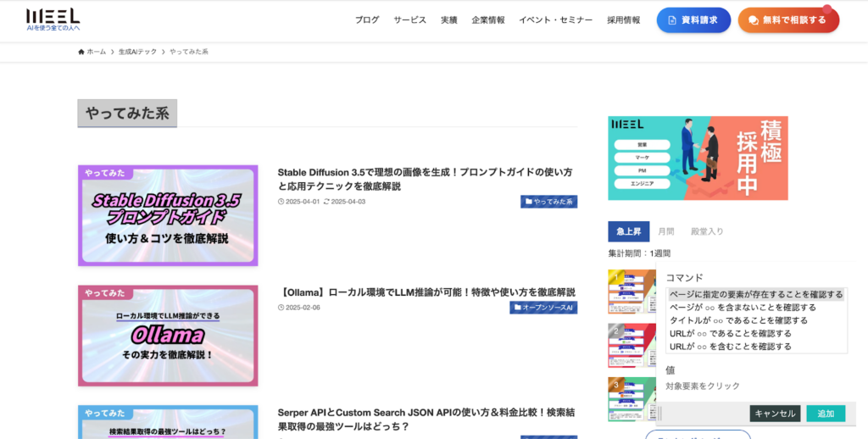Click the chat bubble icon on 無料で相談する
This screenshot has height=439, width=868.
pos(753,20)
